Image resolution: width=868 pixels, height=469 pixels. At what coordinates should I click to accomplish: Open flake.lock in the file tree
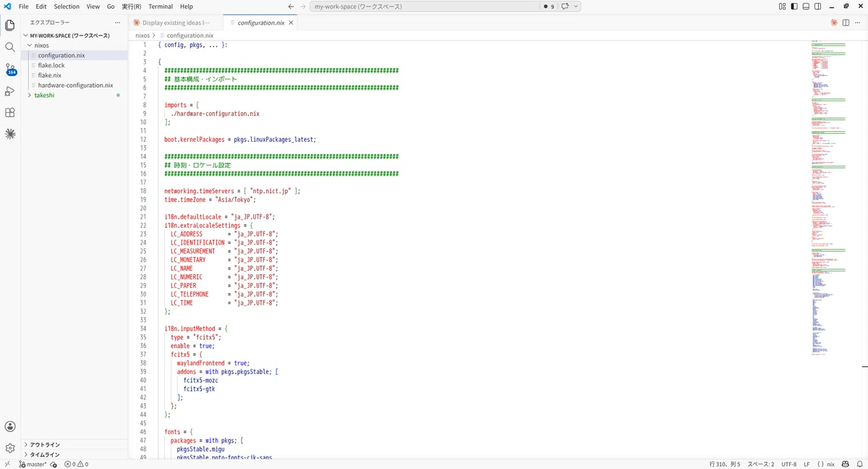(x=51, y=65)
